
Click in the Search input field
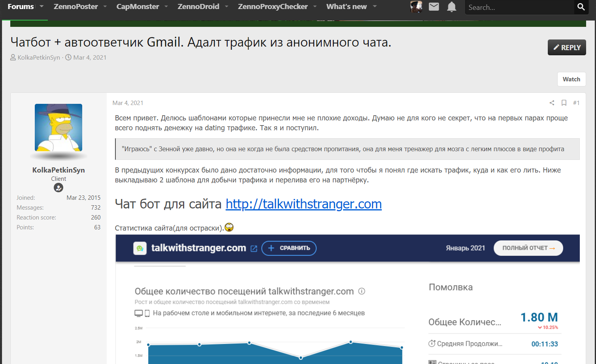519,7
